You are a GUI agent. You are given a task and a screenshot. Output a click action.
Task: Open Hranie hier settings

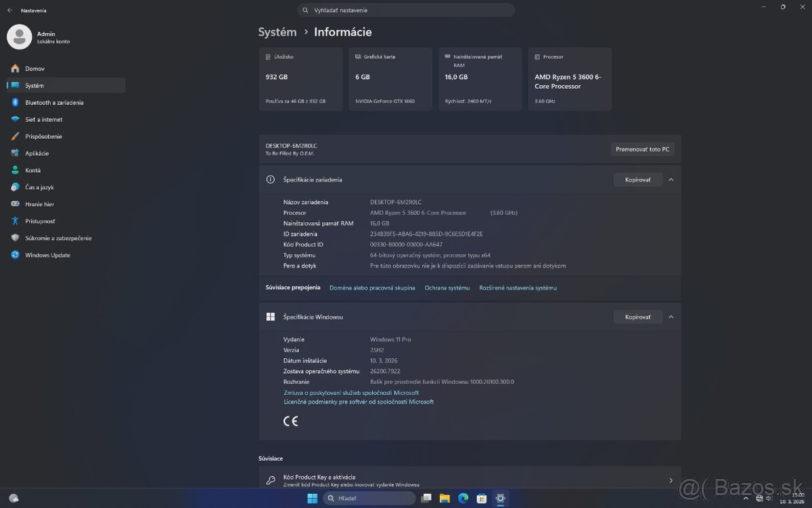point(39,204)
